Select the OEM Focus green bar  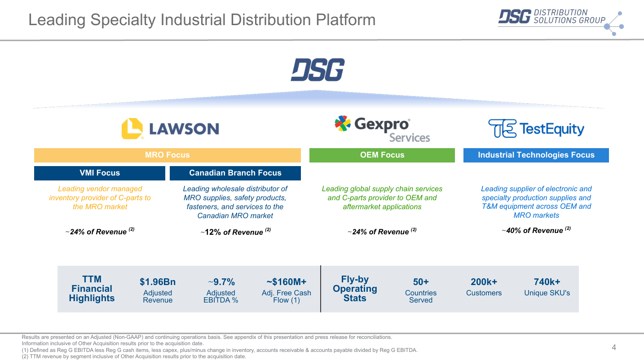(x=382, y=155)
